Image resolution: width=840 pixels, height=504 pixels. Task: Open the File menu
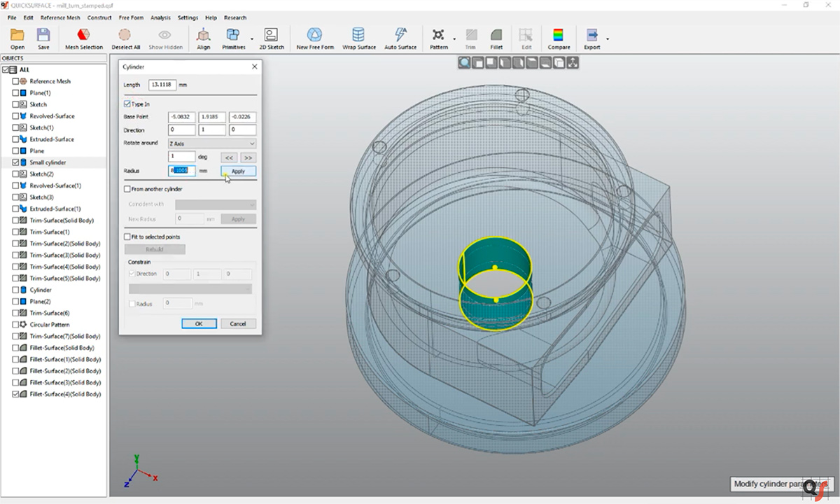(x=12, y=17)
